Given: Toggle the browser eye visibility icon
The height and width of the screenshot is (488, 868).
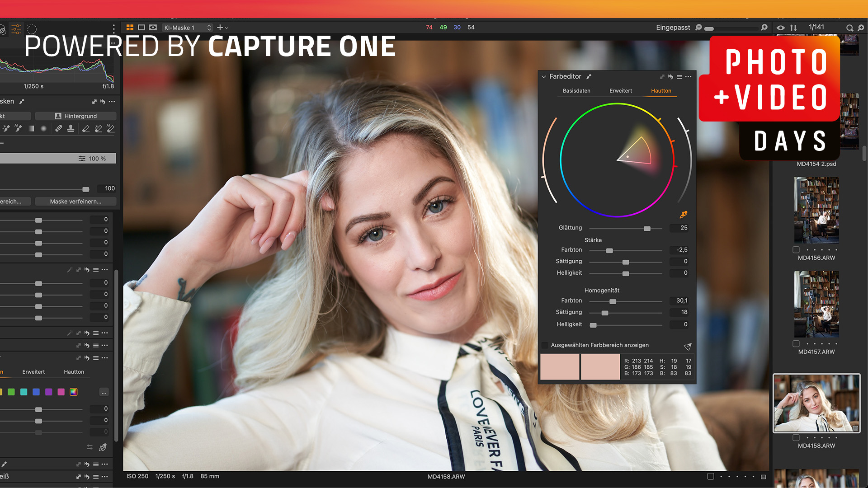Looking at the screenshot, I should coord(781,28).
